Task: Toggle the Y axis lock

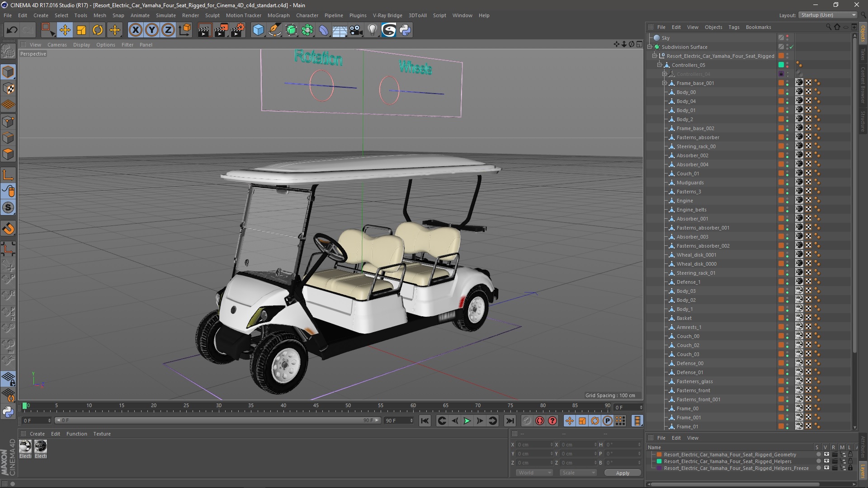Action: pos(152,30)
